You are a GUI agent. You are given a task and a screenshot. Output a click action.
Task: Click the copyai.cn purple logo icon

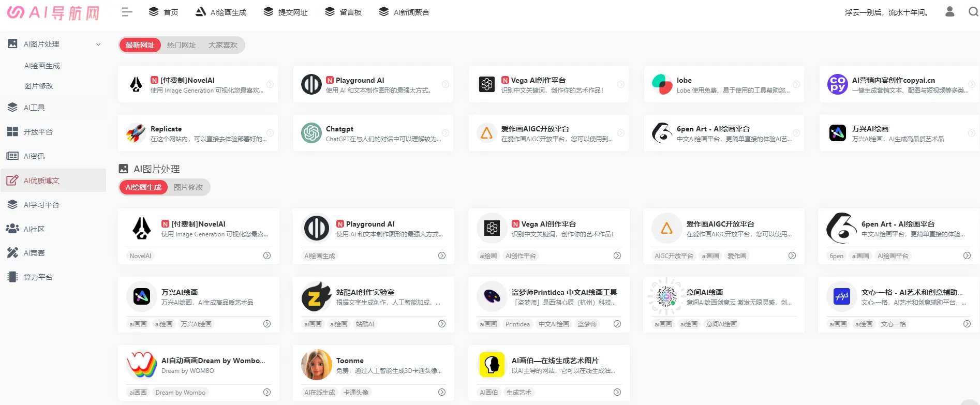[838, 84]
